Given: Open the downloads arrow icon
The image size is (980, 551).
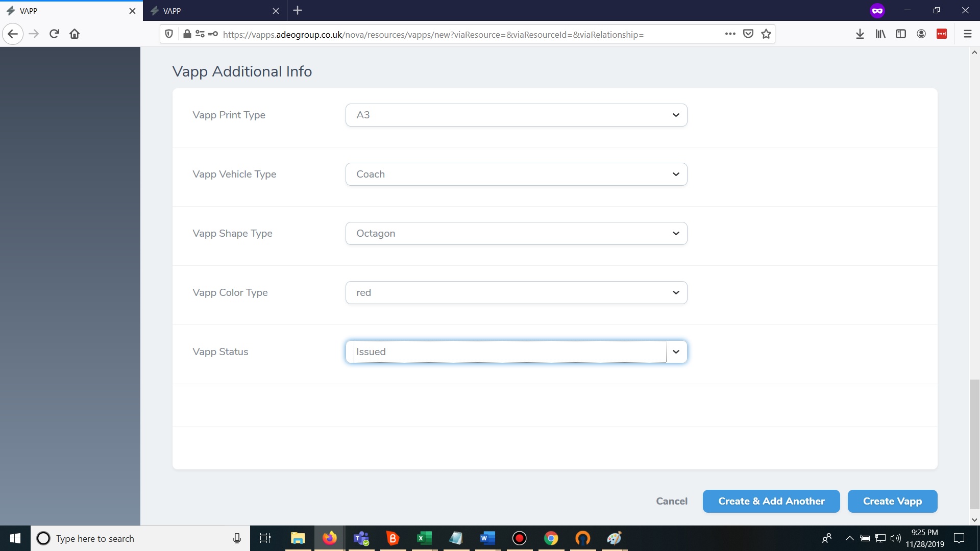Looking at the screenshot, I should (x=860, y=34).
